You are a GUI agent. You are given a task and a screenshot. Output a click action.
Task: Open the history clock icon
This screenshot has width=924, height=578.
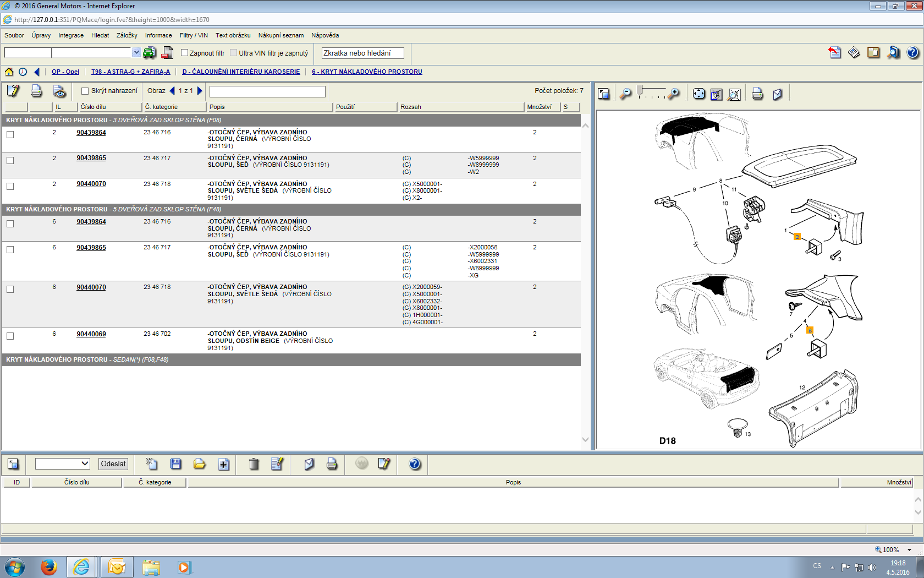click(x=23, y=72)
